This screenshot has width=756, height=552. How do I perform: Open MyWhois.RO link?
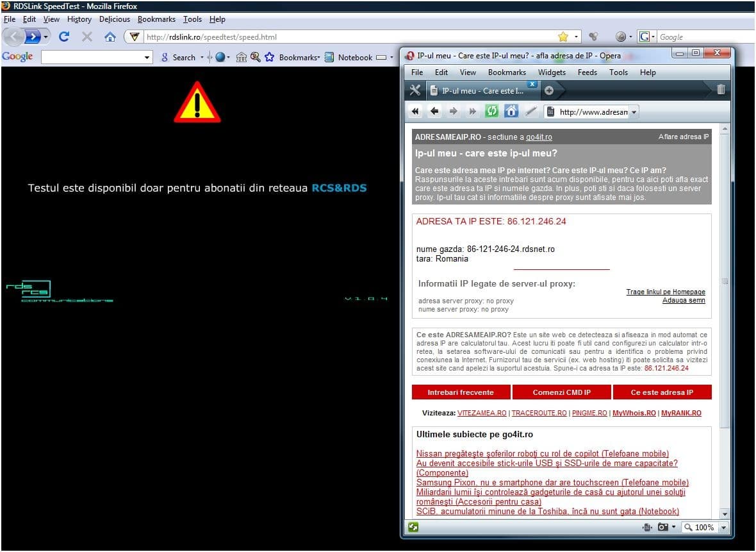tap(634, 413)
